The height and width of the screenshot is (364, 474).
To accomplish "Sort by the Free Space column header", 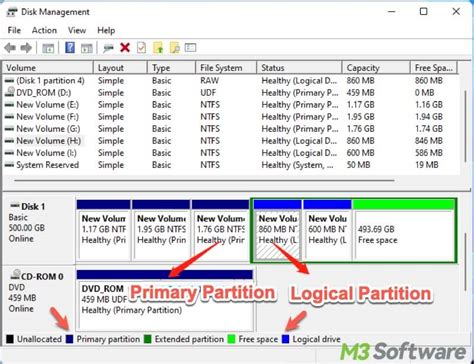I will tap(433, 68).
